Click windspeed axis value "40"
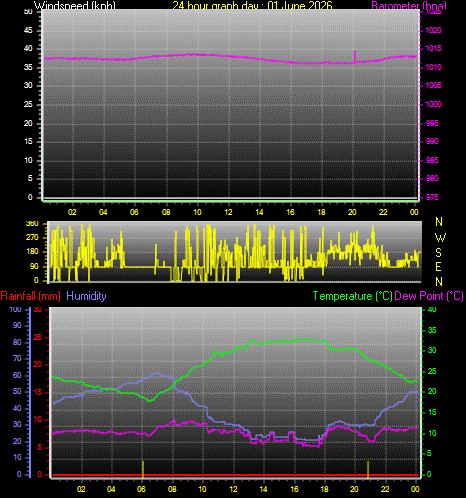Image resolution: width=466 pixels, height=498 pixels. point(28,49)
